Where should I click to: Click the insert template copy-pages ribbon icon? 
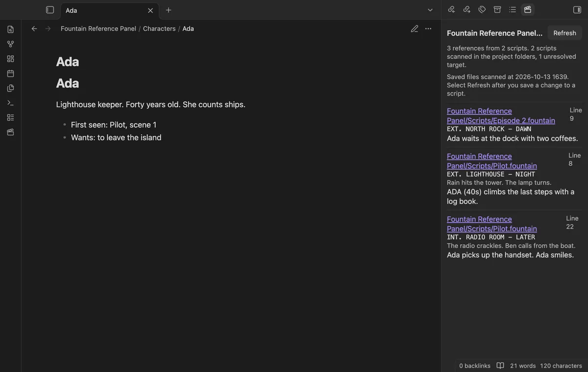pos(10,88)
